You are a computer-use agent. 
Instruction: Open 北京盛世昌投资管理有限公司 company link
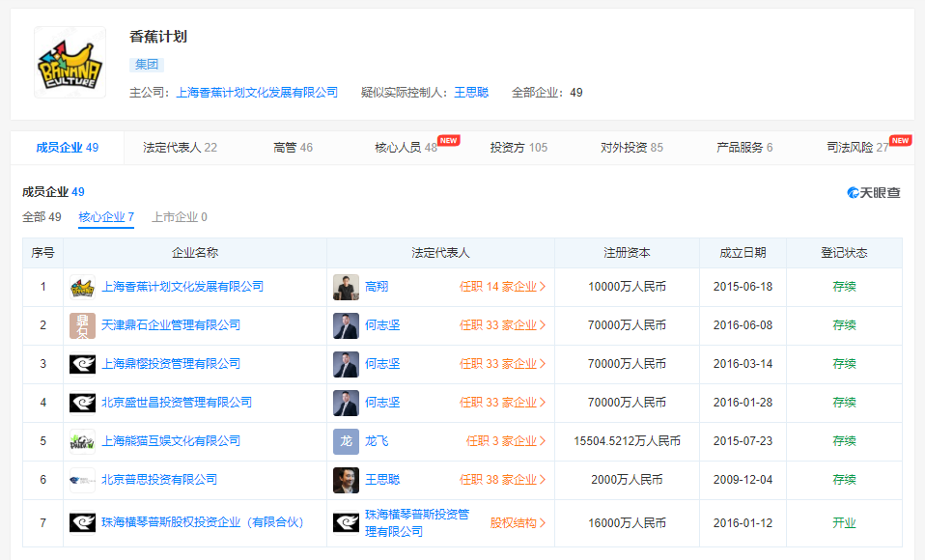click(x=177, y=403)
